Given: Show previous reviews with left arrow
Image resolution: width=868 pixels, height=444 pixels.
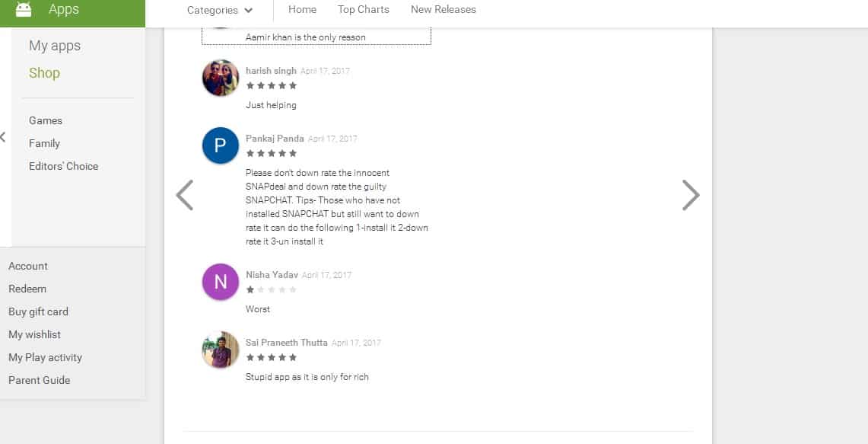Looking at the screenshot, I should [x=184, y=195].
